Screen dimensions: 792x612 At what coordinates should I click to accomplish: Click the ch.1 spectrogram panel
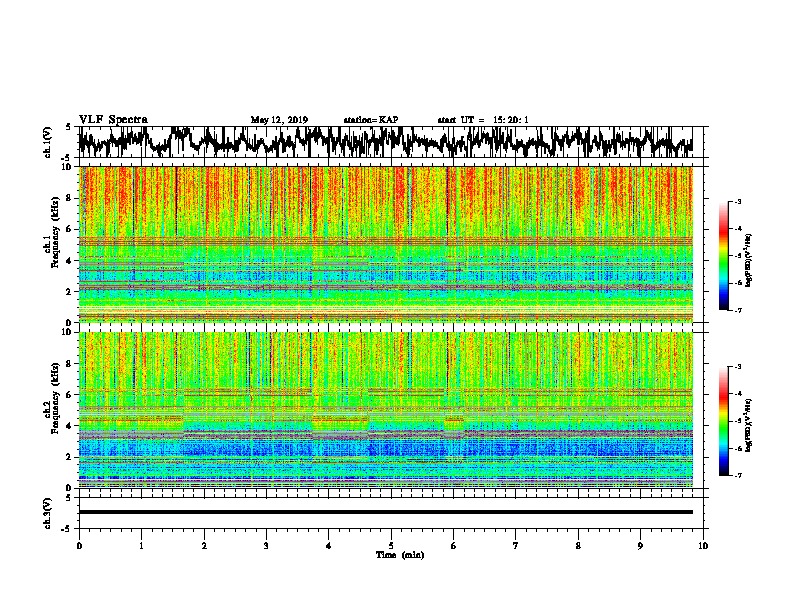(385, 244)
